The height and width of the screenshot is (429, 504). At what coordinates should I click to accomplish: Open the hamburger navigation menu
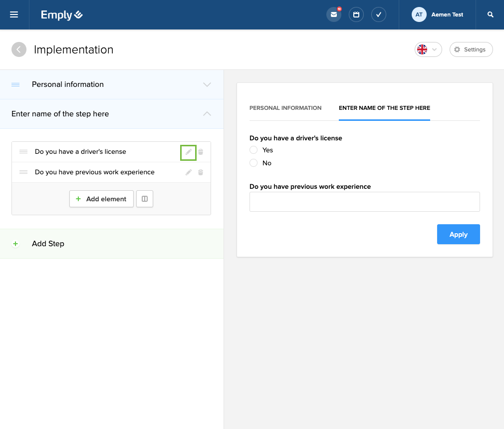click(14, 14)
